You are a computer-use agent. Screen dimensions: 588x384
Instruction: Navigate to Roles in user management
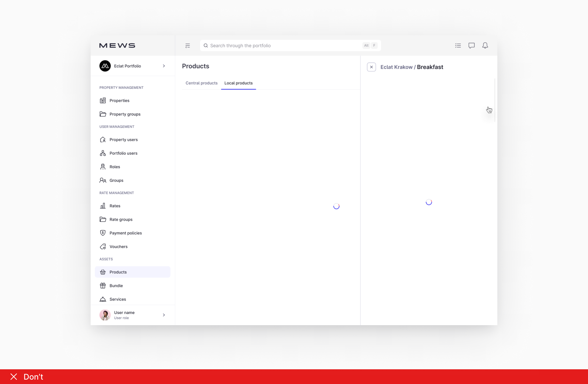(115, 167)
